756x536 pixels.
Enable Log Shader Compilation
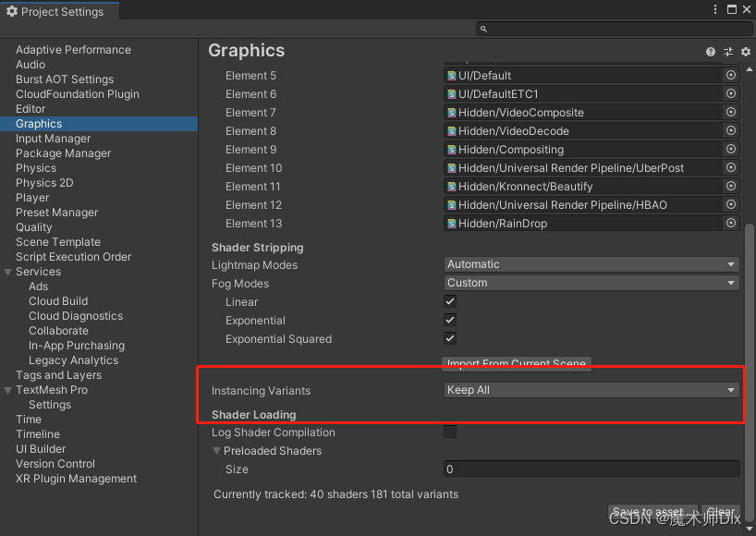click(x=450, y=432)
